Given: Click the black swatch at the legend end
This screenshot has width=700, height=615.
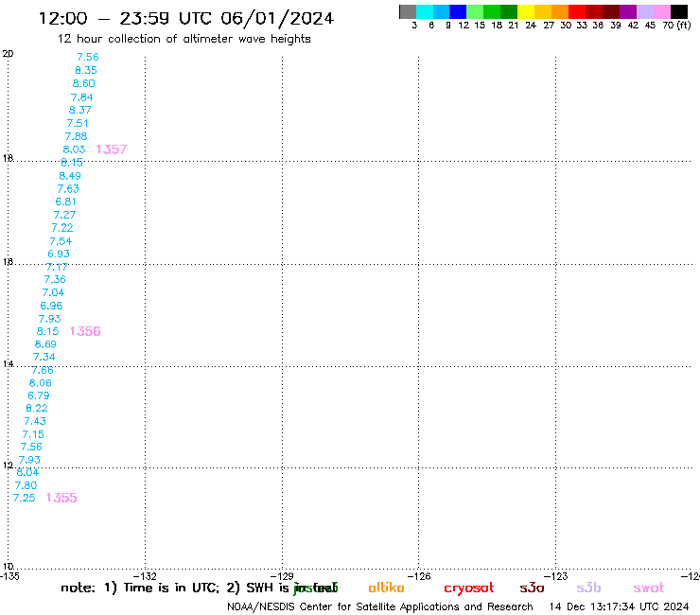Looking at the screenshot, I should (679, 11).
